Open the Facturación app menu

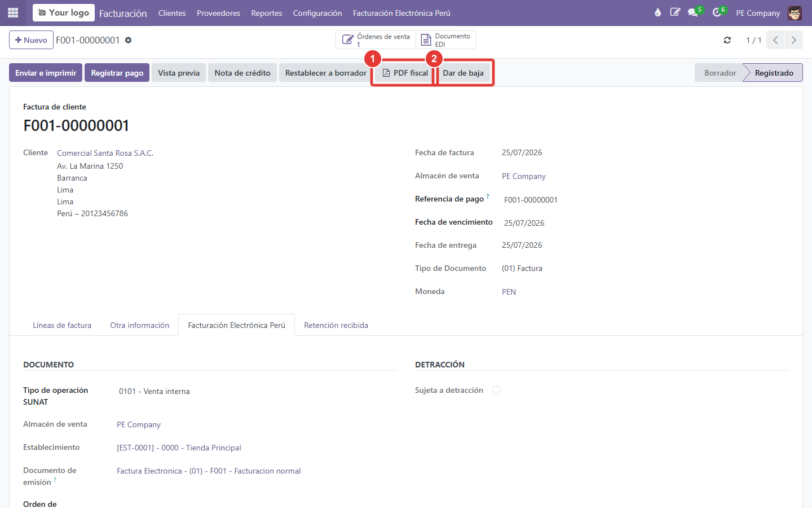(123, 13)
